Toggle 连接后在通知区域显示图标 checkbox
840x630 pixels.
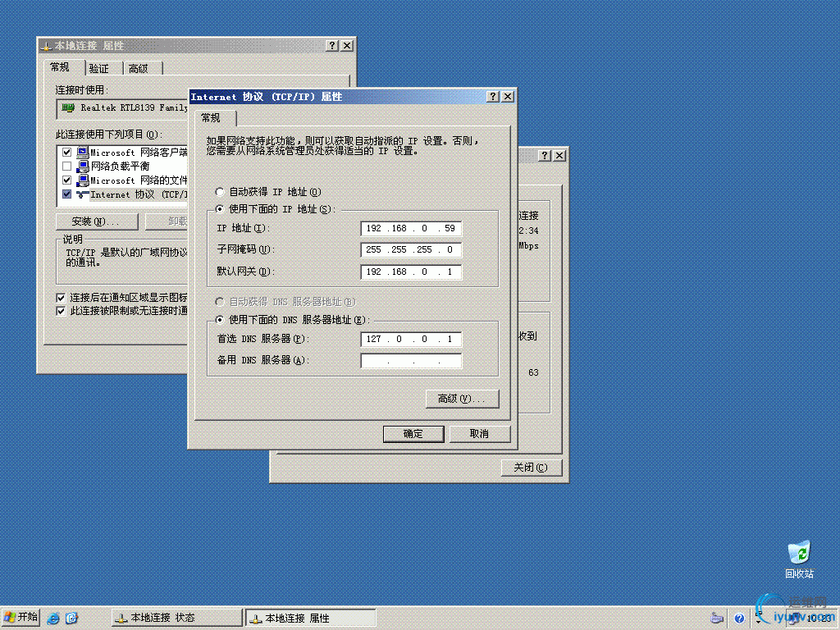point(61,298)
